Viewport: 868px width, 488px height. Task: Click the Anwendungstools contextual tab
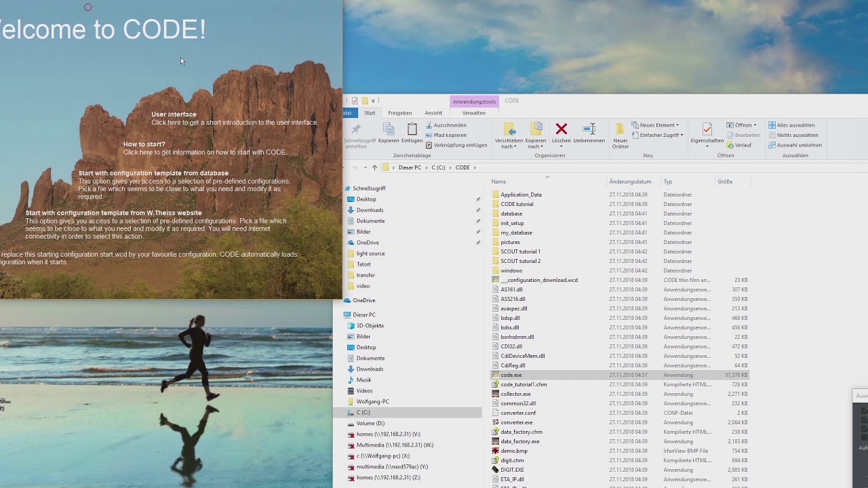[474, 102]
